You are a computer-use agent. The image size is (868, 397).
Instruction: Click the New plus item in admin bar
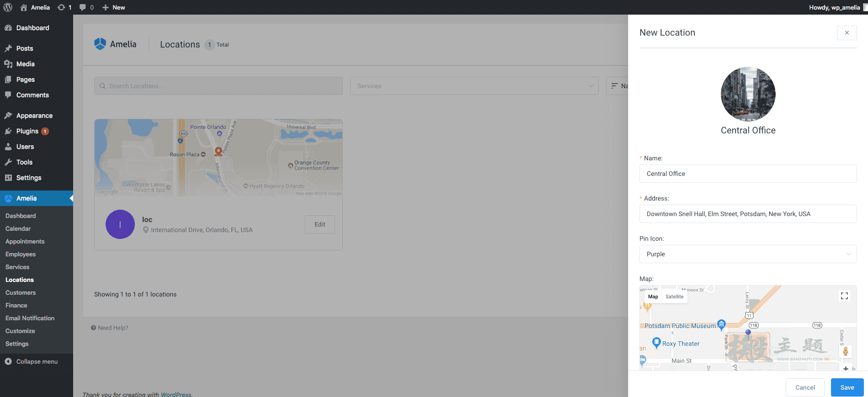coord(114,7)
